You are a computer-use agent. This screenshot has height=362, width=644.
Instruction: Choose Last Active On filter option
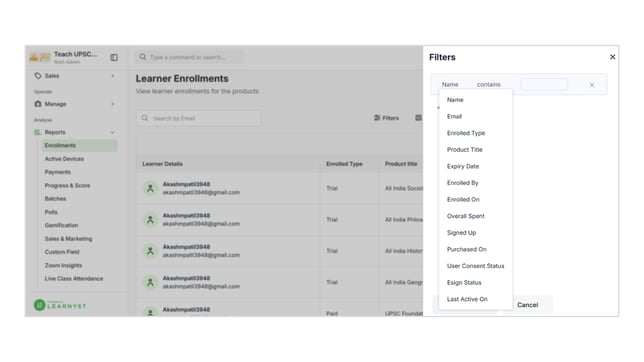click(x=467, y=299)
